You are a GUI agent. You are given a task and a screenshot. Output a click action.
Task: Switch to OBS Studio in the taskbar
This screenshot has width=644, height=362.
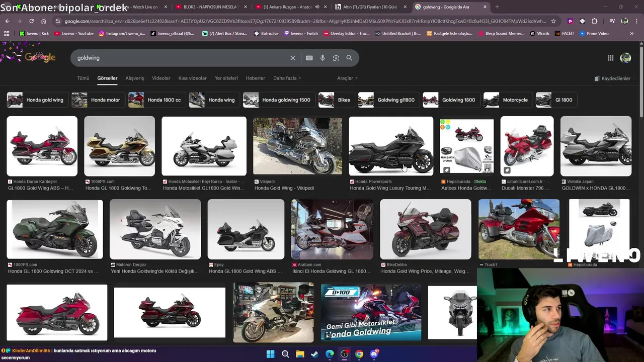click(x=344, y=354)
